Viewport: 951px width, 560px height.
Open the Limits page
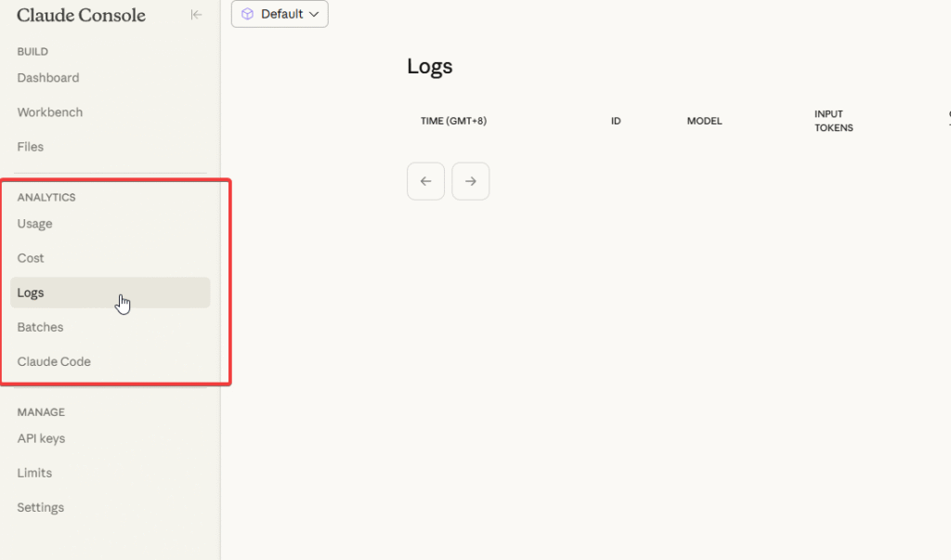[34, 473]
